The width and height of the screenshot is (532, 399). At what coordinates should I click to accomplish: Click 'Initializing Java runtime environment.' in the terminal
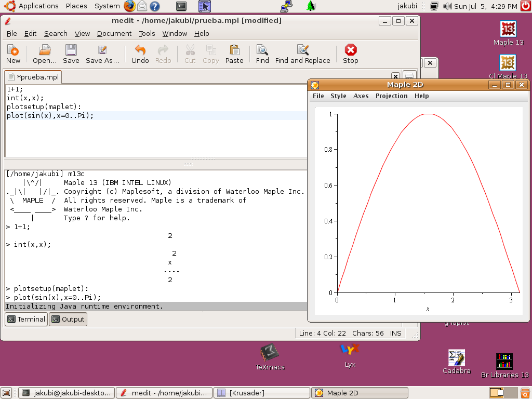pyautogui.click(x=84, y=307)
